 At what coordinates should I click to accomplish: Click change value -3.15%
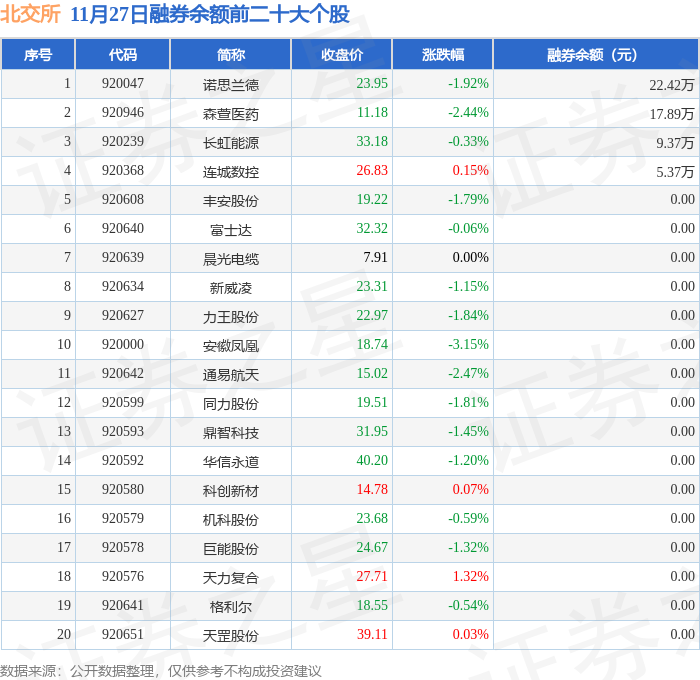(x=468, y=345)
